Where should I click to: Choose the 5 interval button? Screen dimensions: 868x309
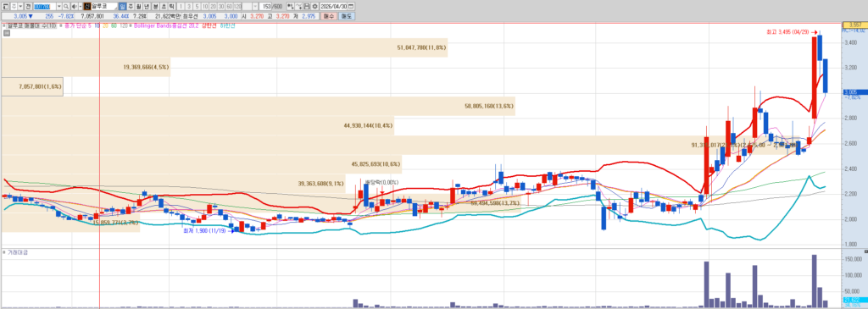coord(197,6)
